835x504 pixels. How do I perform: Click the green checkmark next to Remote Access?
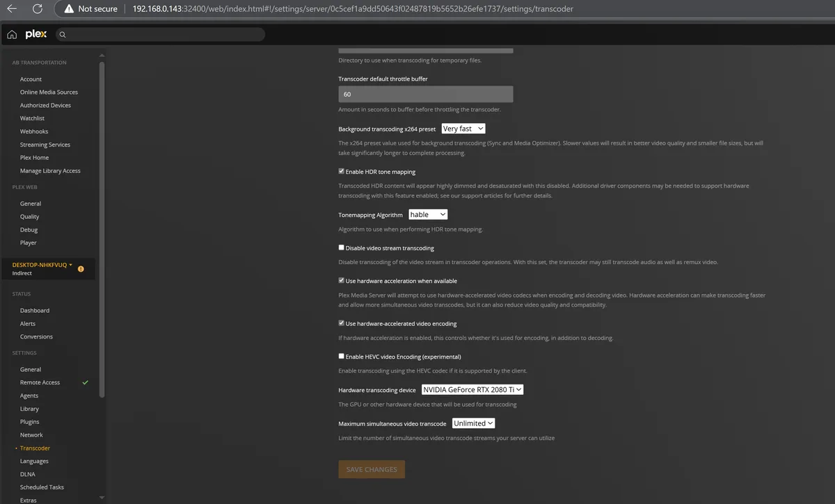coord(85,382)
